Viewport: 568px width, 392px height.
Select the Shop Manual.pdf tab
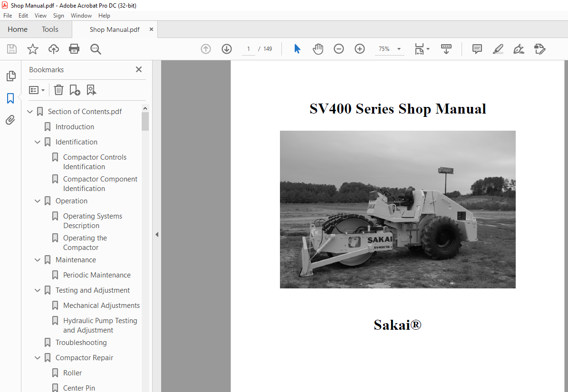[x=115, y=29]
